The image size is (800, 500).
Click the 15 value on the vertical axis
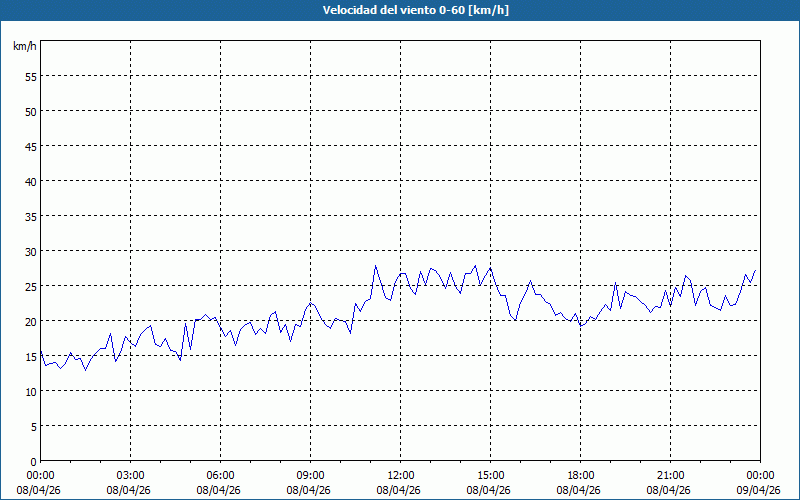30,356
